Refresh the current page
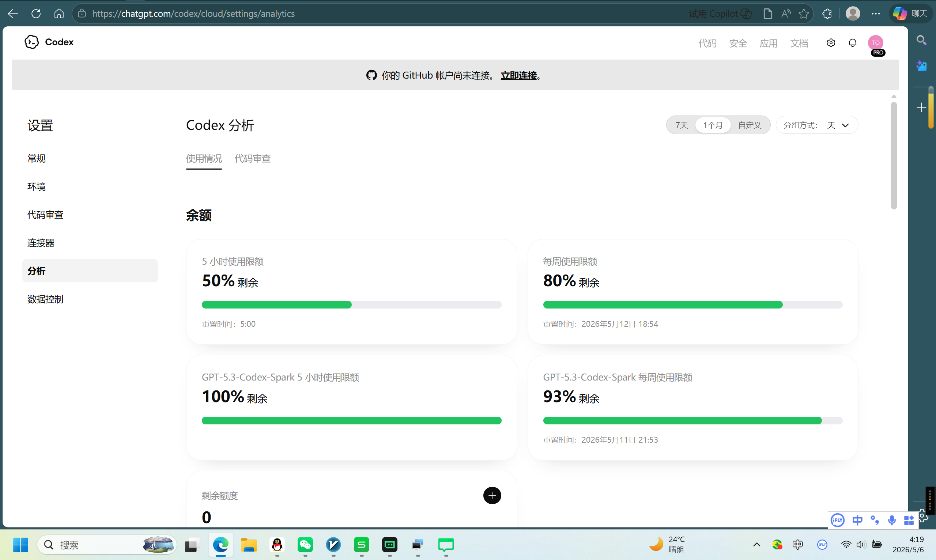 36,14
